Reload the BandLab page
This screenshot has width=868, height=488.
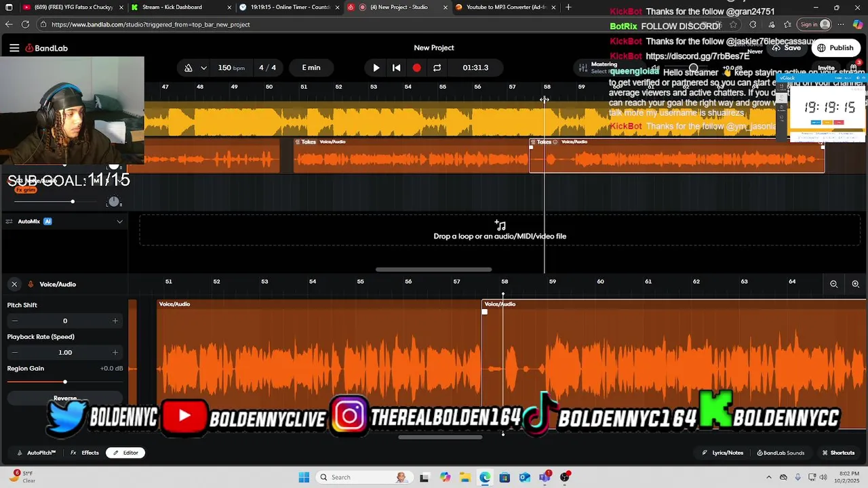(x=25, y=24)
